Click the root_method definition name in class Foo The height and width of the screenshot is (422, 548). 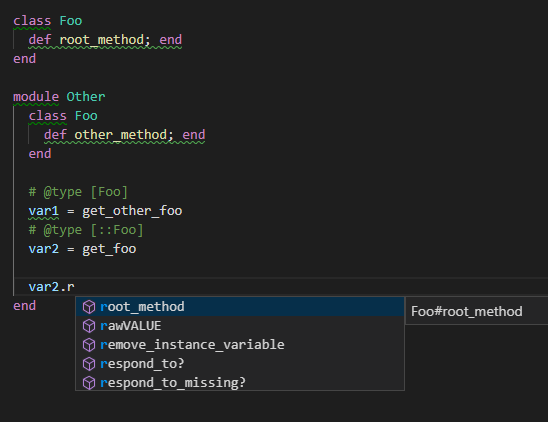pyautogui.click(x=101, y=40)
